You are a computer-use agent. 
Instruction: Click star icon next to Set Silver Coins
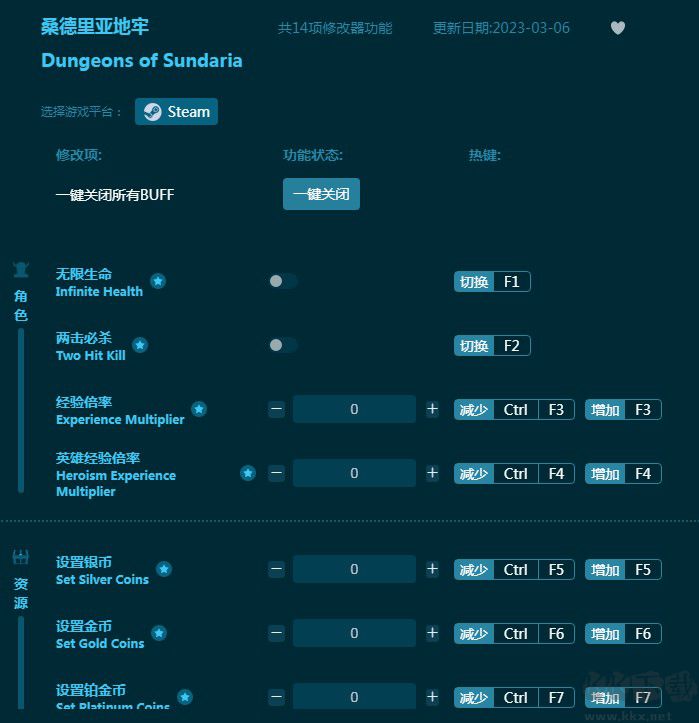coord(164,569)
